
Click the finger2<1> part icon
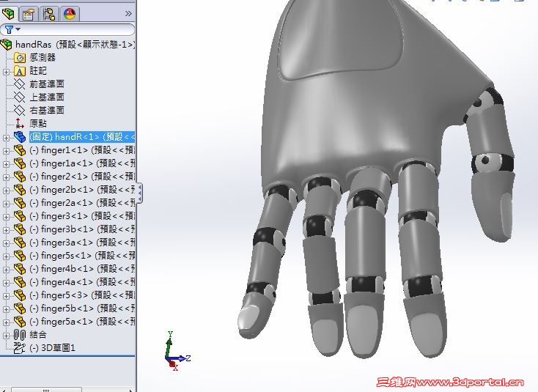(x=20, y=177)
